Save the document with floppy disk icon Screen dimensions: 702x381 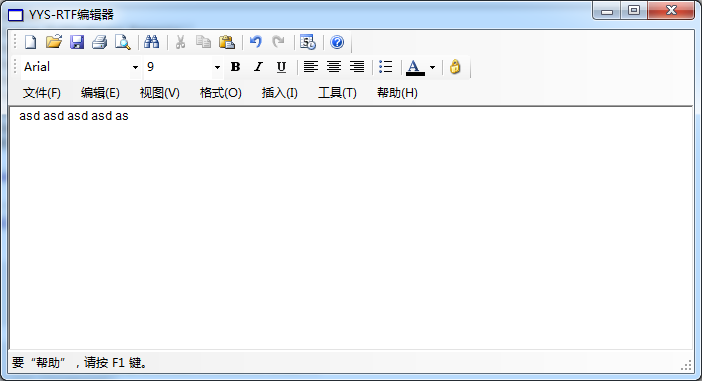click(77, 42)
